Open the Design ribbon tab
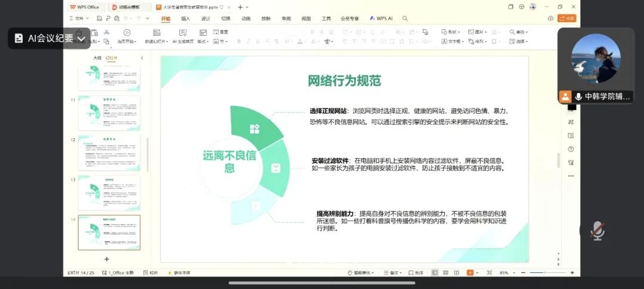The image size is (644, 289). click(x=205, y=18)
